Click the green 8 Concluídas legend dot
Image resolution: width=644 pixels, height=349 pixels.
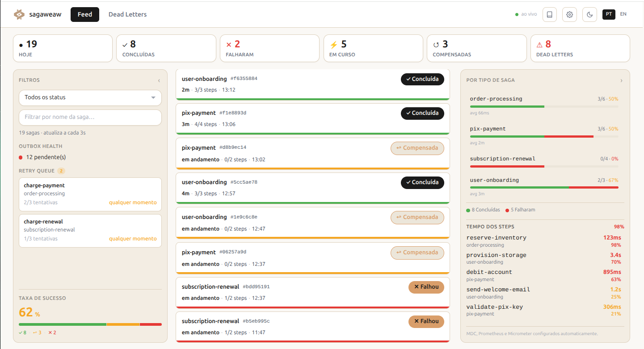(468, 210)
